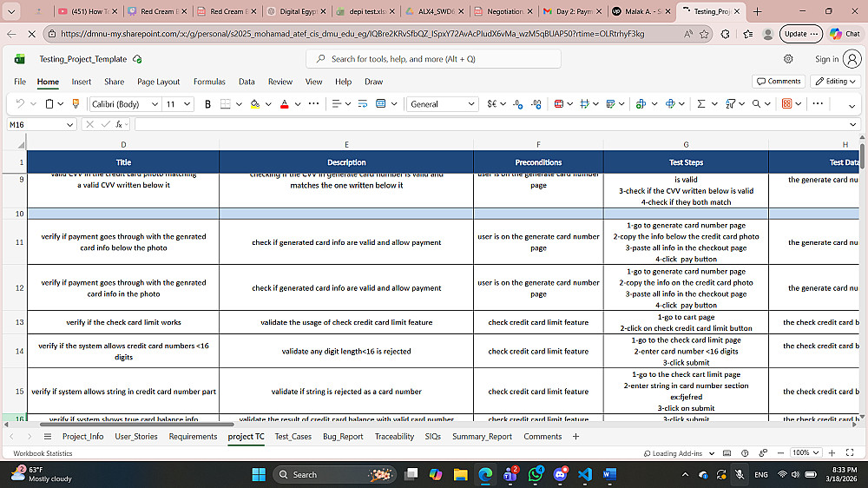Click the Insert cells icon
Screen dimensions: 868x488
click(x=641, y=103)
